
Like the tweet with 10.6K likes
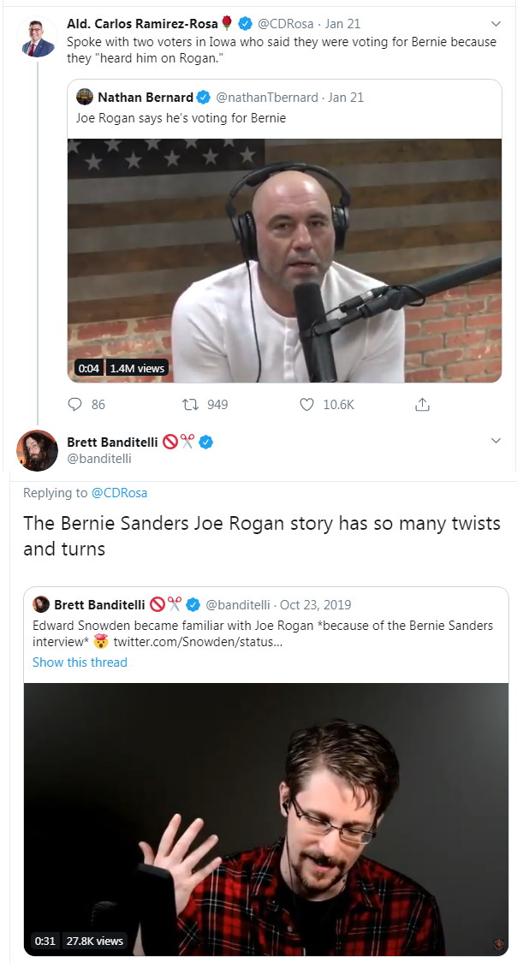307,404
